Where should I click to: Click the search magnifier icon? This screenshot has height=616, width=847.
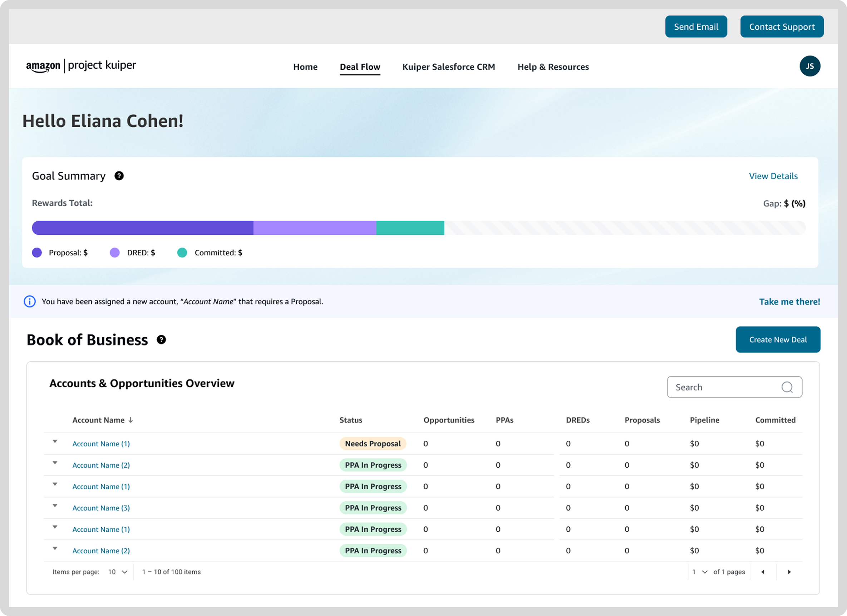[x=787, y=387]
